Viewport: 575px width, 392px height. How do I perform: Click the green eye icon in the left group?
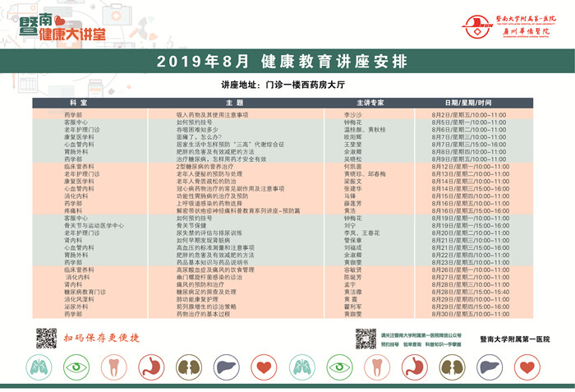click(x=76, y=367)
